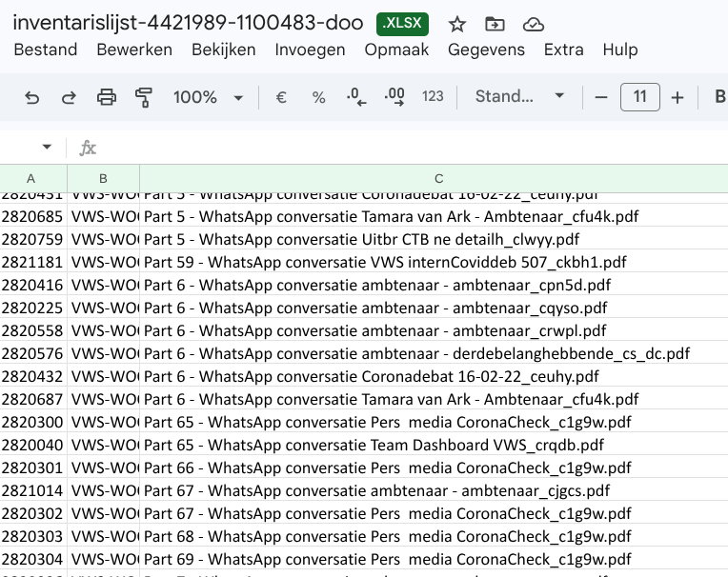Select cell 'Part 6 ... ambtenaar_cpn5d.pdf'
The height and width of the screenshot is (577, 728).
click(x=434, y=285)
